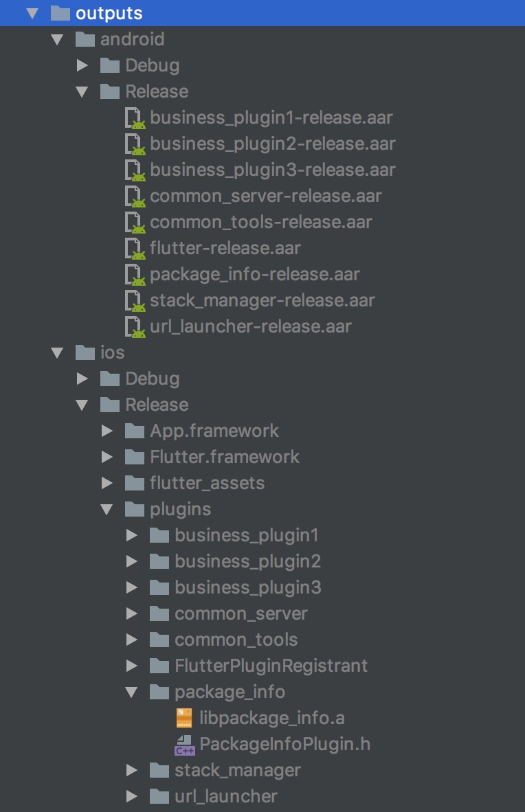Image resolution: width=525 pixels, height=812 pixels.
Task: Select the android label
Action: [x=132, y=39]
